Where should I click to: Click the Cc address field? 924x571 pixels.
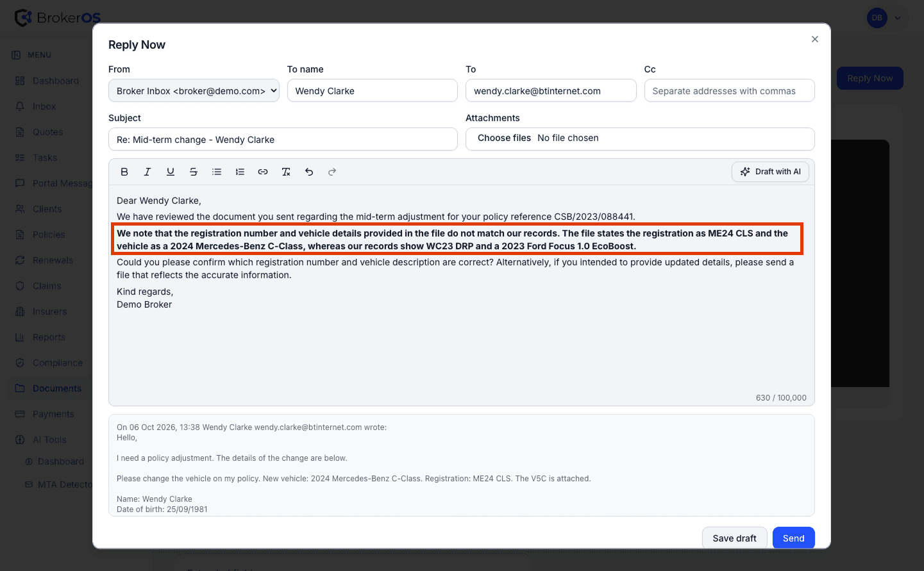(x=729, y=90)
